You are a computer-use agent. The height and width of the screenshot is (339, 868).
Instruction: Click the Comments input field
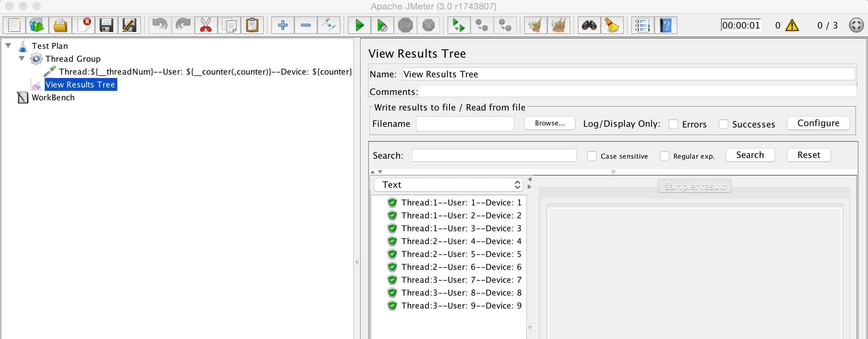tap(637, 92)
